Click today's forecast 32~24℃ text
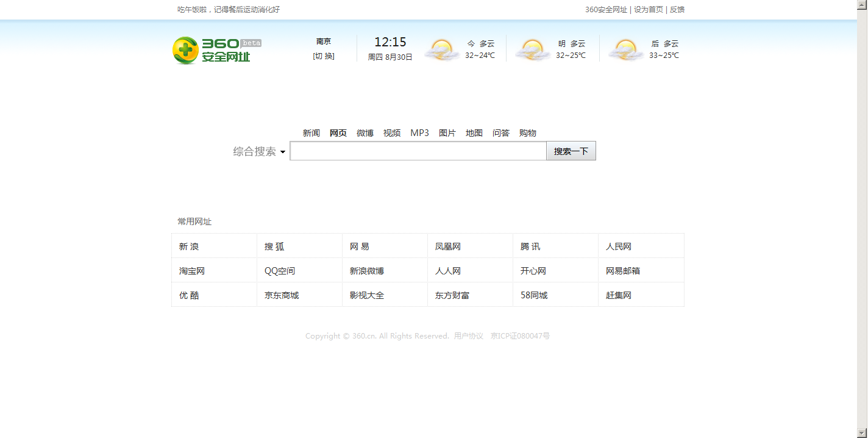 coord(480,56)
